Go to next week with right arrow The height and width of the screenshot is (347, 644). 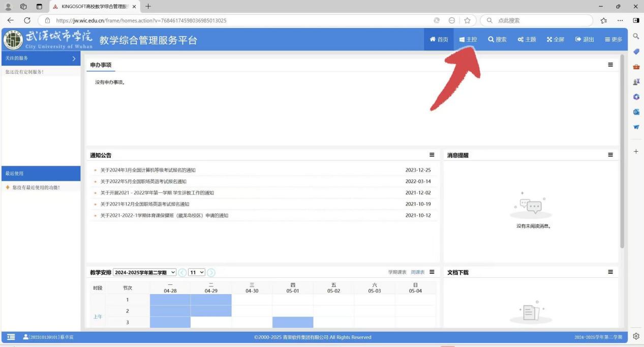[211, 273]
